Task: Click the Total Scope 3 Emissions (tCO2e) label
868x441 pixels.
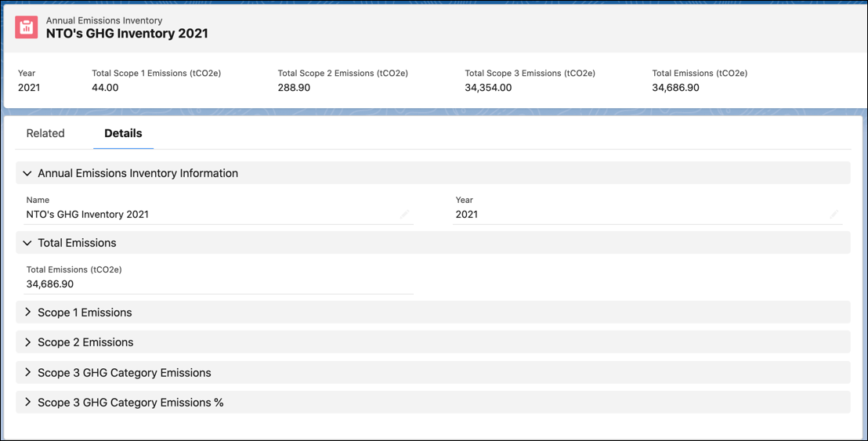Action: (x=530, y=73)
